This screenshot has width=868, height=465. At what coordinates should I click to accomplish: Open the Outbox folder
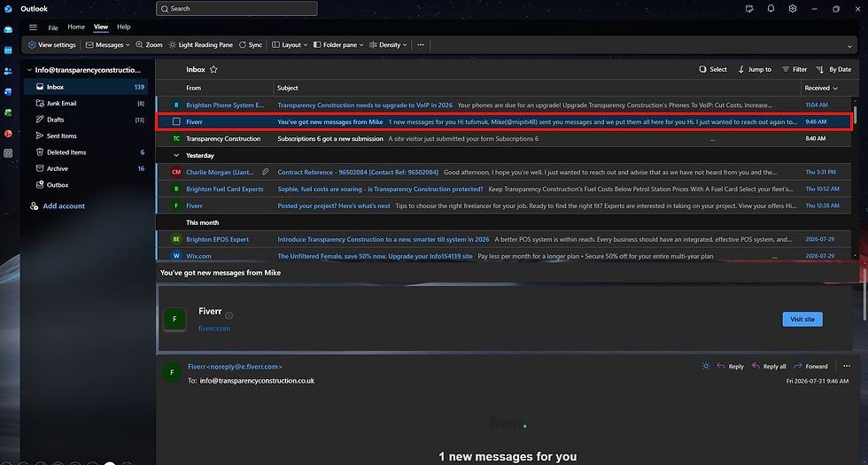click(x=86, y=185)
